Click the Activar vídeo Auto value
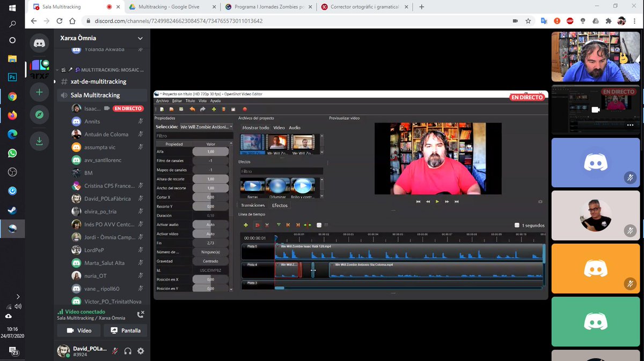This screenshot has height=361, width=644. point(210,234)
